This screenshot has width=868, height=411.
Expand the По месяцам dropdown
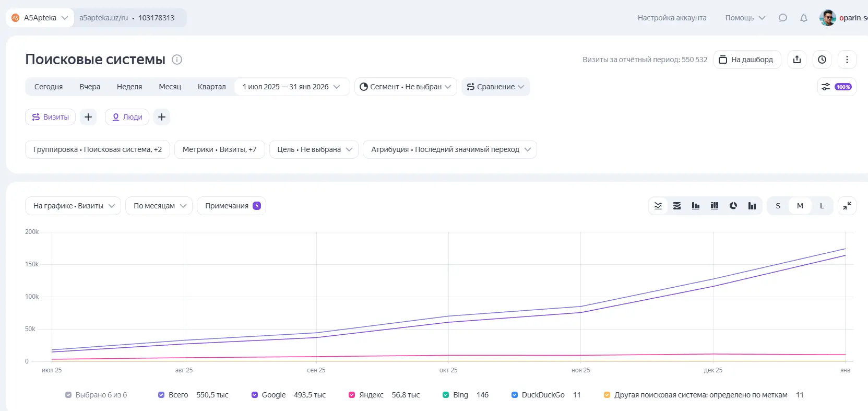point(159,206)
